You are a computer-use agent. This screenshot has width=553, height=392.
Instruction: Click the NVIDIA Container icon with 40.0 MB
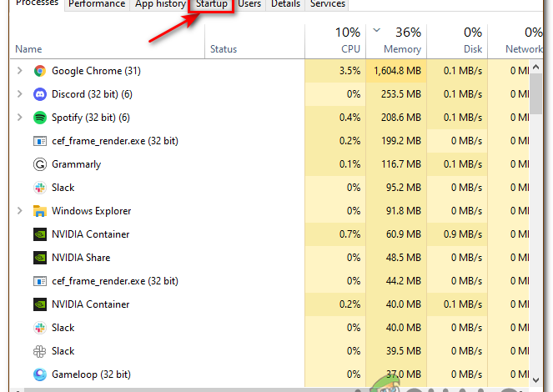coord(40,304)
